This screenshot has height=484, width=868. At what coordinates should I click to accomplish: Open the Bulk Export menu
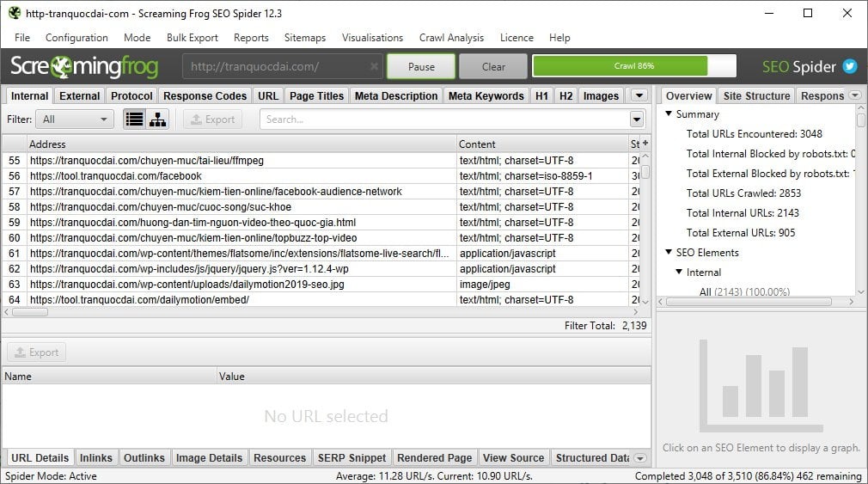click(x=192, y=38)
